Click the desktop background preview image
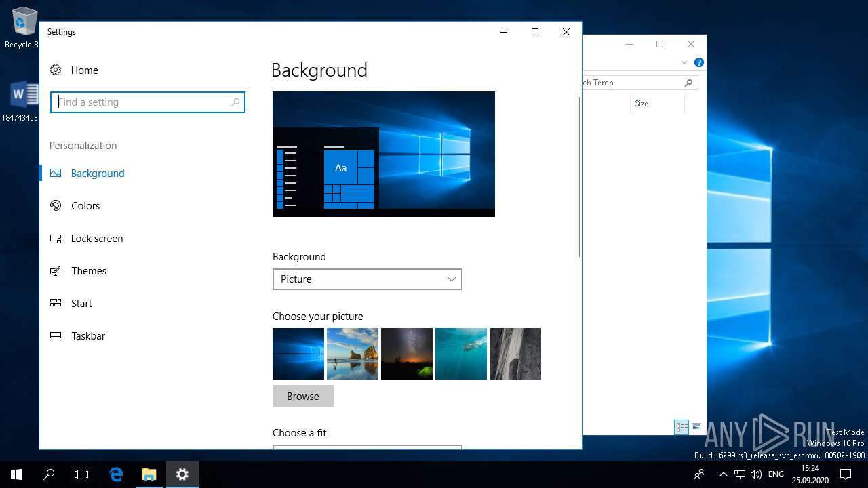 coord(384,154)
